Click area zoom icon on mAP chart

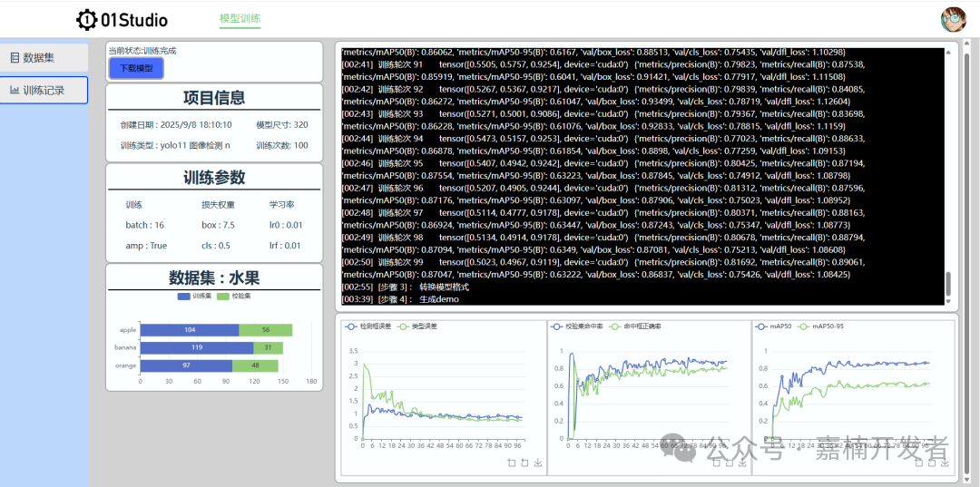[x=918, y=463]
